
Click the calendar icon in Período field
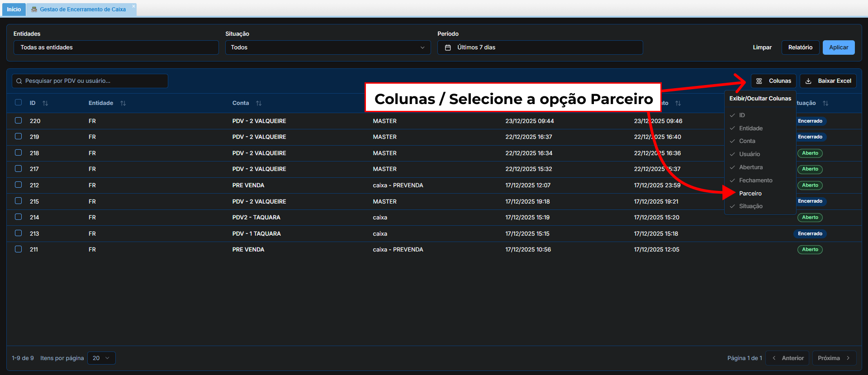coord(448,47)
